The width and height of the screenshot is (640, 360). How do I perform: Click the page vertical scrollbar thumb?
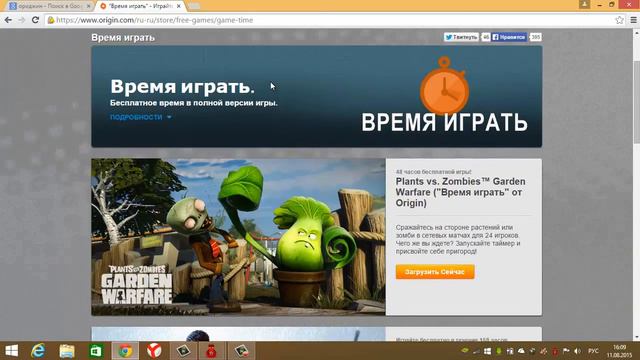(x=636, y=102)
